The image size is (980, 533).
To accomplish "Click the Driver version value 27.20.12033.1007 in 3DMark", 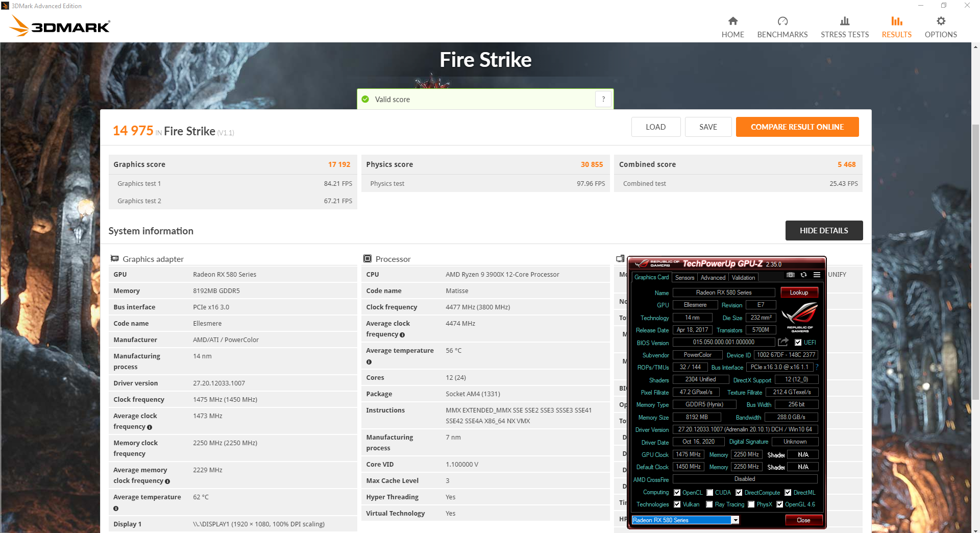I will point(219,383).
